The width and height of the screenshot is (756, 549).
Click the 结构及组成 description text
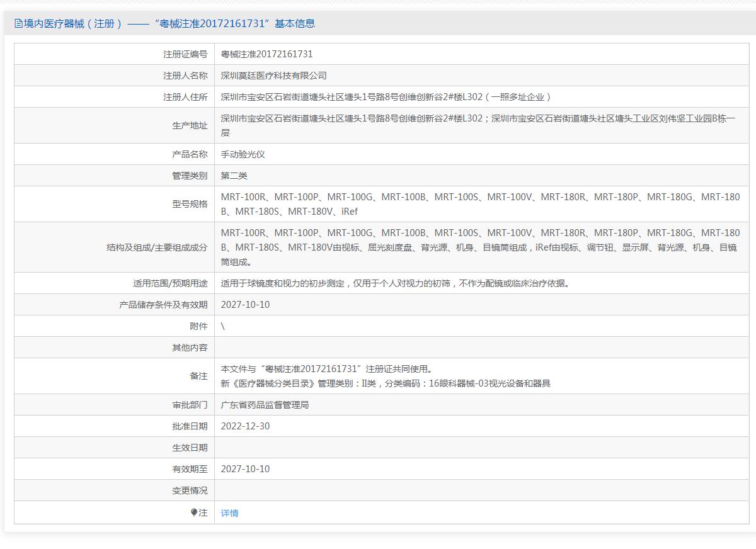click(x=480, y=247)
